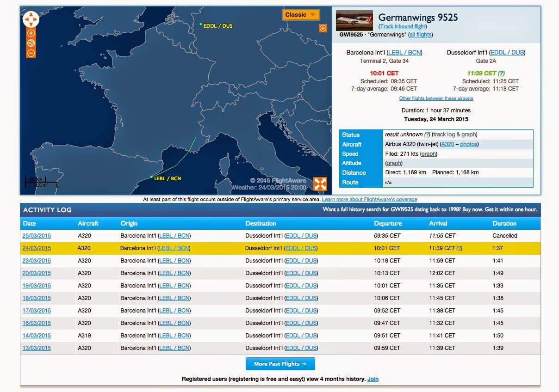Click EDDL / DUS in the 20/03/2015 row
The width and height of the screenshot is (559, 392).
click(x=301, y=273)
